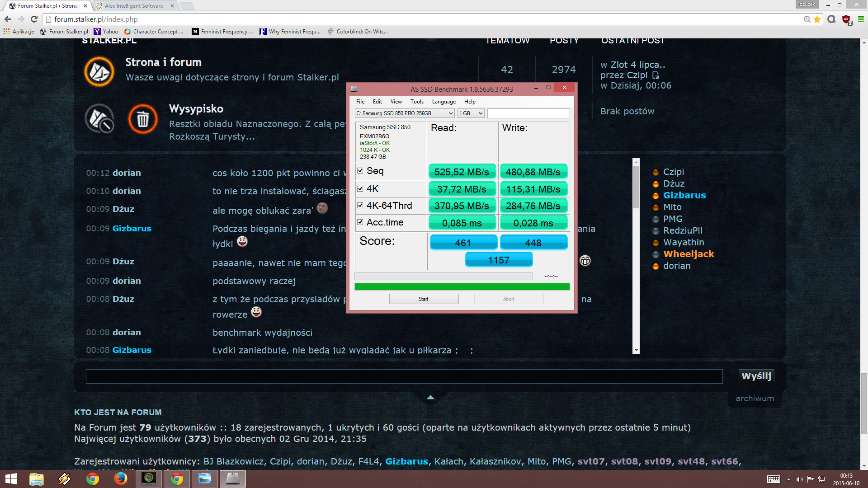Click the Strona i forum orange icon
This screenshot has width=868, height=488.
pyautogui.click(x=99, y=71)
